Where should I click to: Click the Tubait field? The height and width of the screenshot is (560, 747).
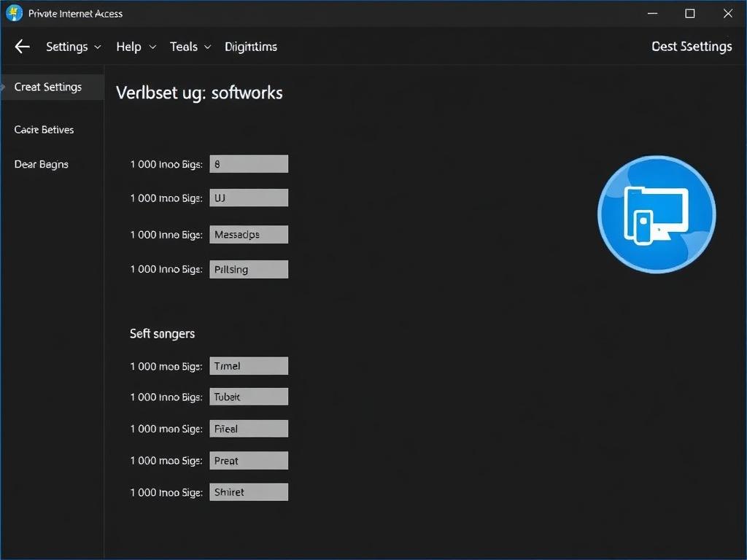(x=249, y=397)
